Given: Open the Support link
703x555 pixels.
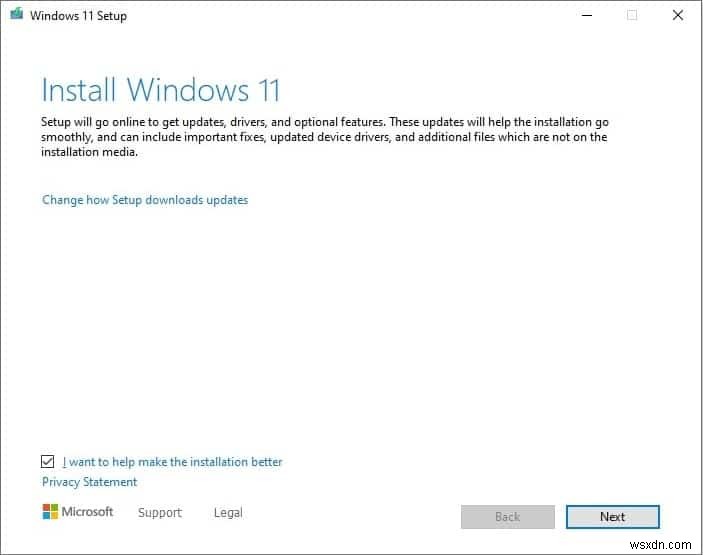Looking at the screenshot, I should pyautogui.click(x=160, y=512).
